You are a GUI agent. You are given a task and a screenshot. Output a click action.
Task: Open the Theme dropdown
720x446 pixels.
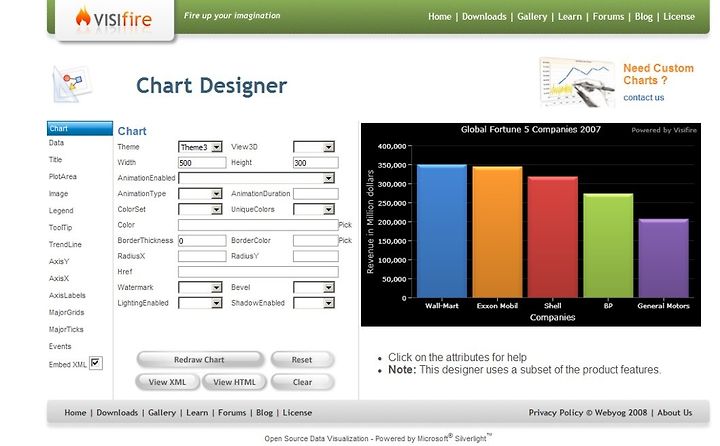pyautogui.click(x=200, y=147)
